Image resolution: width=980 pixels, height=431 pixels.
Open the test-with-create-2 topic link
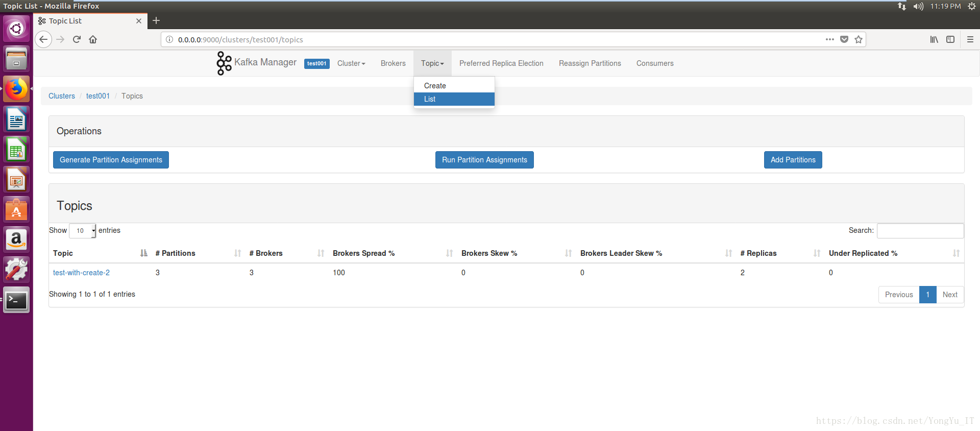coord(81,273)
